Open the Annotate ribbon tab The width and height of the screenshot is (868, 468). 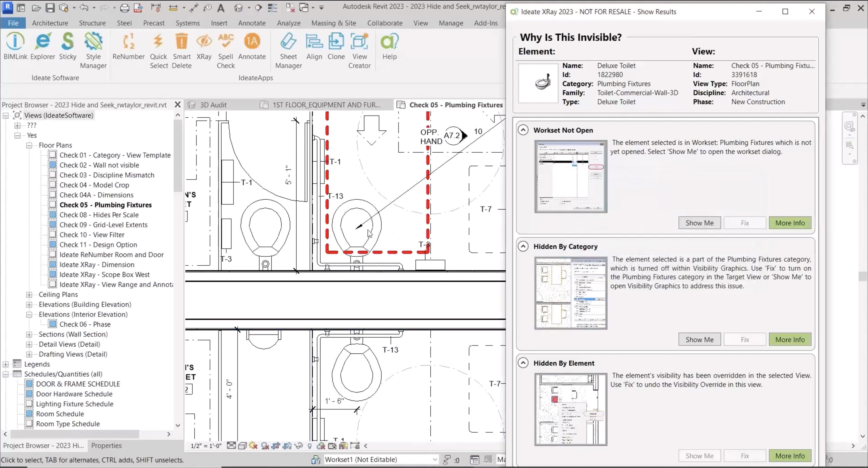252,23
